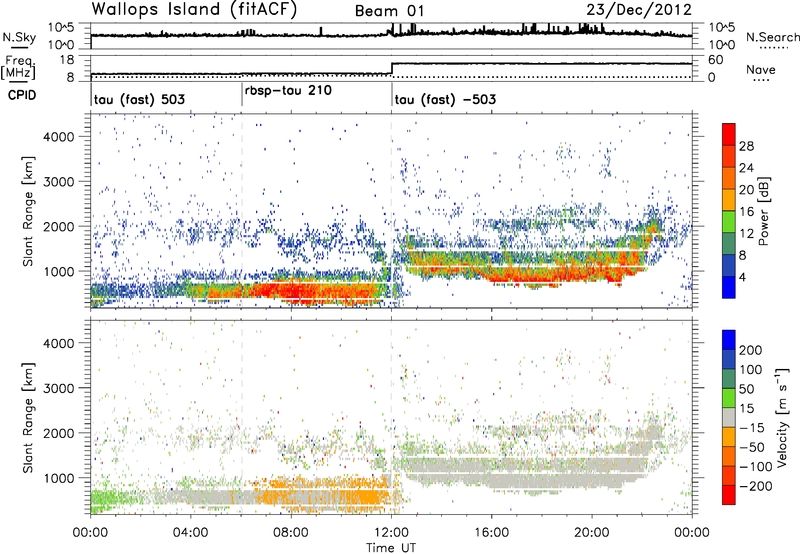The image size is (800, 554).
Task: Pick the light green 15–50 velocity segment
Action: (x=729, y=398)
